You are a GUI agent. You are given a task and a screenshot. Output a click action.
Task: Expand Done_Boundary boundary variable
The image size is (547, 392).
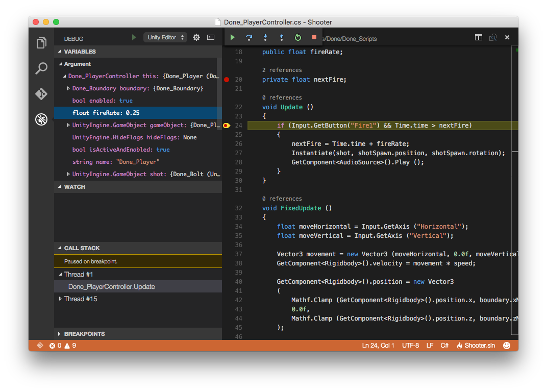(68, 88)
